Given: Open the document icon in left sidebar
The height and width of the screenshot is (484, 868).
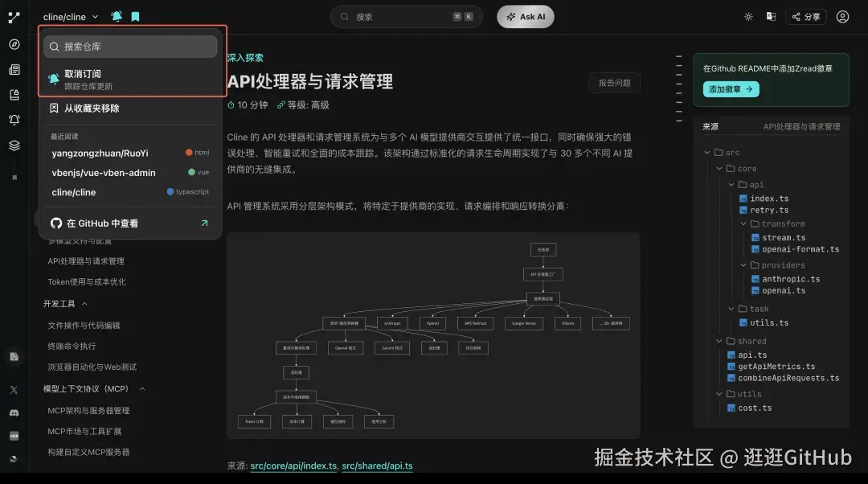Looking at the screenshot, I should click(x=13, y=68).
